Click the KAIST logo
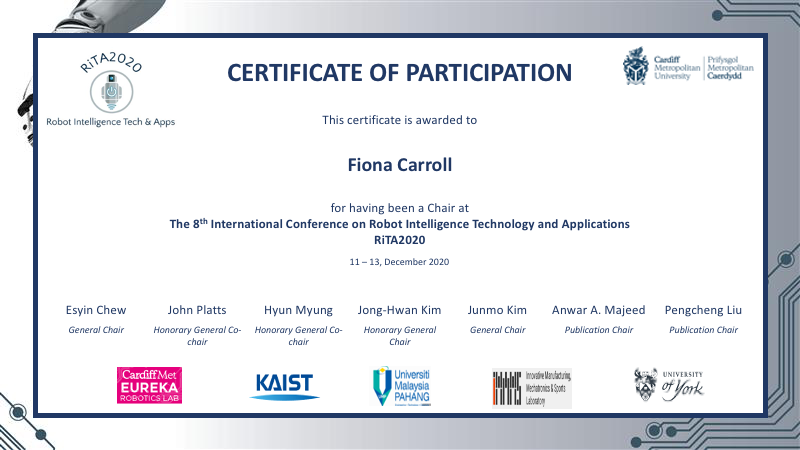The height and width of the screenshot is (450, 800). pos(284,384)
